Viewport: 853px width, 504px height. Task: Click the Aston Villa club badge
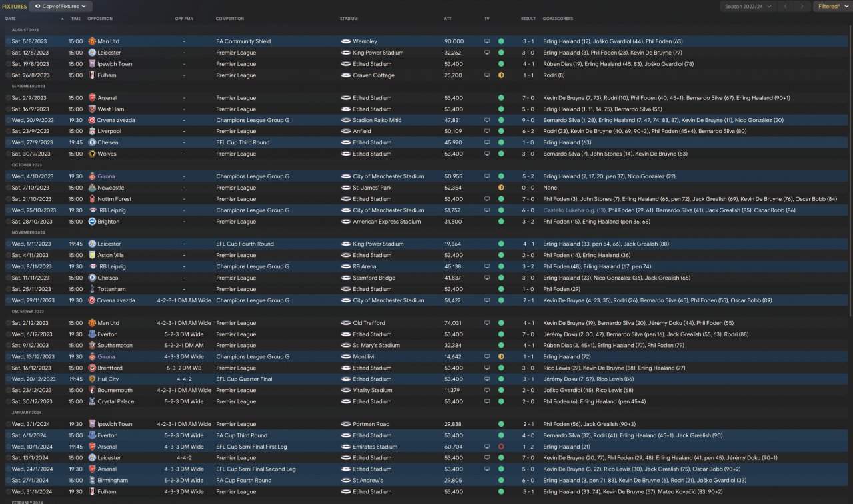click(92, 256)
